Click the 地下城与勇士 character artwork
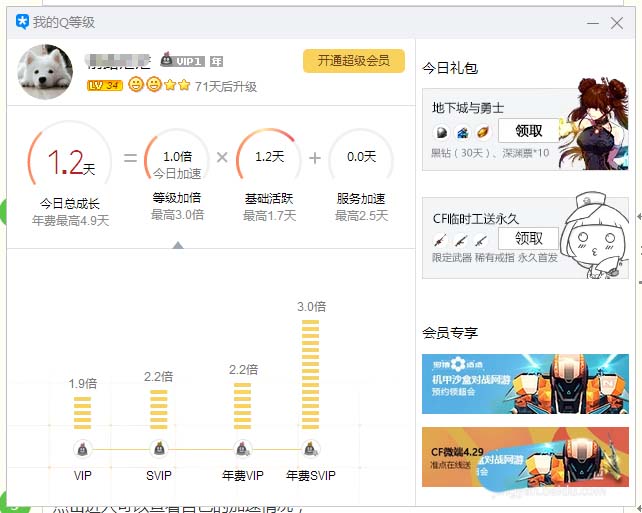The width and height of the screenshot is (642, 513). pyautogui.click(x=594, y=123)
